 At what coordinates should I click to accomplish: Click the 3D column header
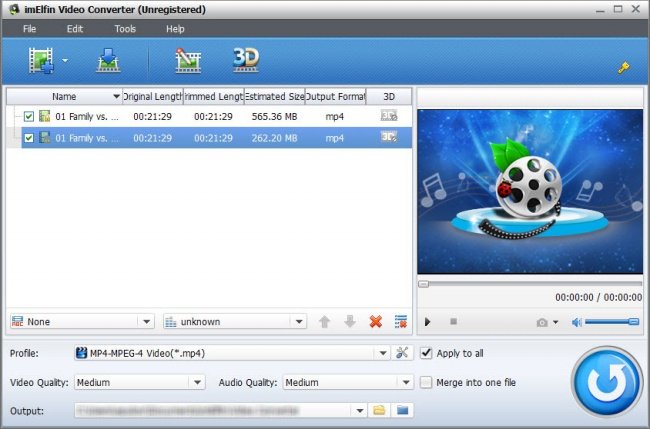(x=389, y=97)
